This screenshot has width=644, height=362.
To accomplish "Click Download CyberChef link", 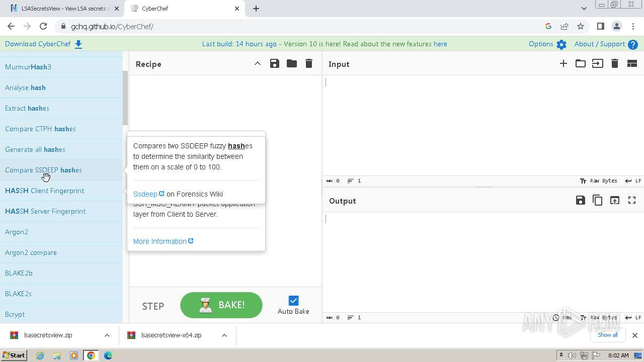I will [x=44, y=44].
